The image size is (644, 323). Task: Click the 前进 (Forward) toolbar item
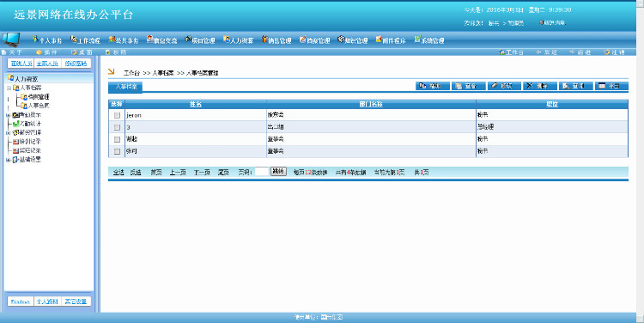click(580, 52)
